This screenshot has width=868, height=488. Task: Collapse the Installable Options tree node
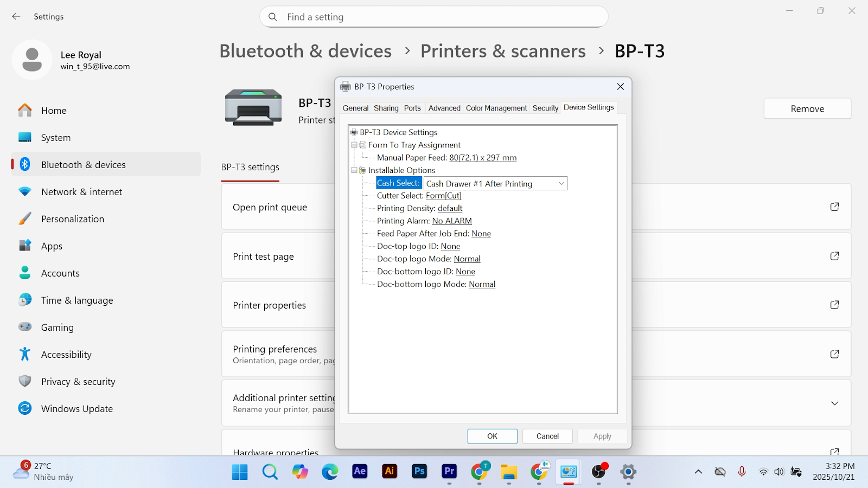click(354, 170)
